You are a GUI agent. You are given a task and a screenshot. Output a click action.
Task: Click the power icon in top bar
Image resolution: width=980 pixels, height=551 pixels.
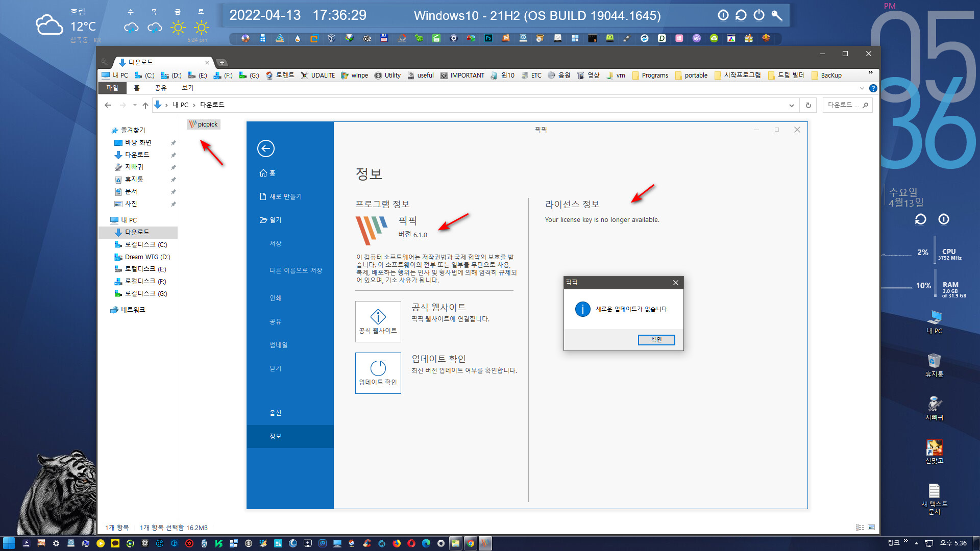pos(759,15)
